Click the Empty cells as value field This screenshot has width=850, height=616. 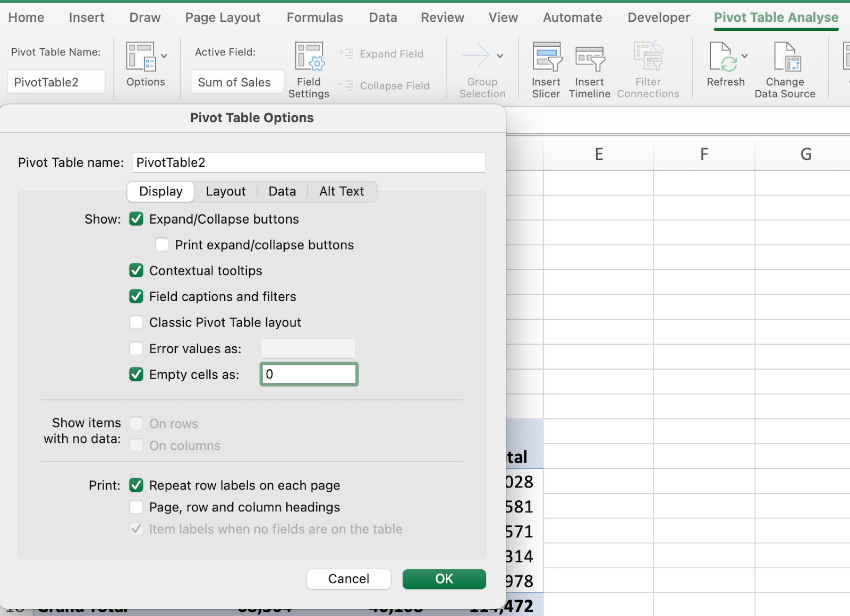(309, 374)
